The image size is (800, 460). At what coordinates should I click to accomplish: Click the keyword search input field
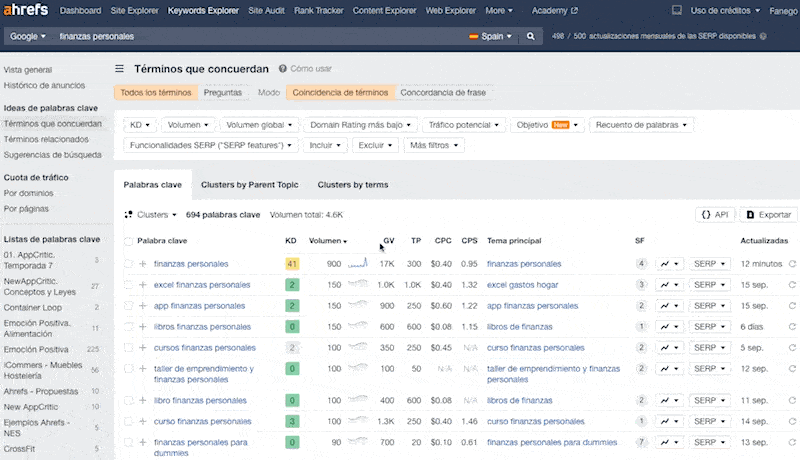pyautogui.click(x=260, y=36)
